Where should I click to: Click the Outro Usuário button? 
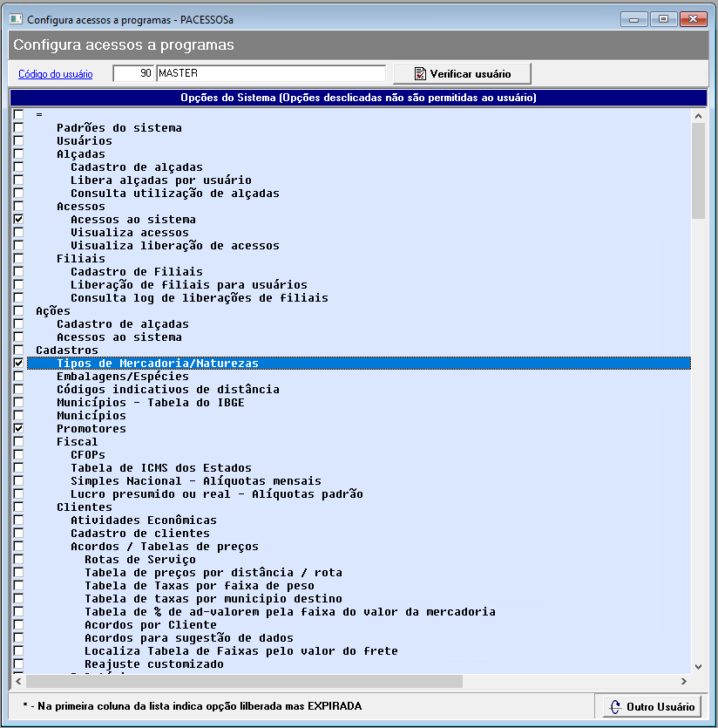[x=652, y=706]
